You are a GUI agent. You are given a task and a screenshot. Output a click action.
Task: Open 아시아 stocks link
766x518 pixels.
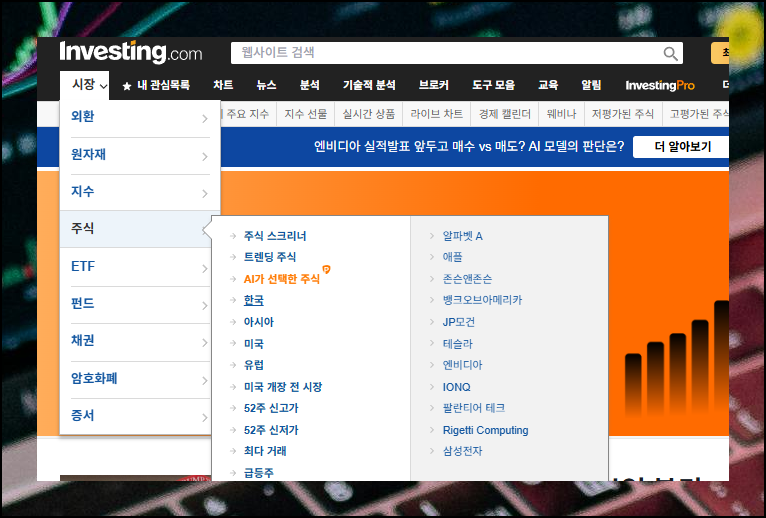coord(259,322)
